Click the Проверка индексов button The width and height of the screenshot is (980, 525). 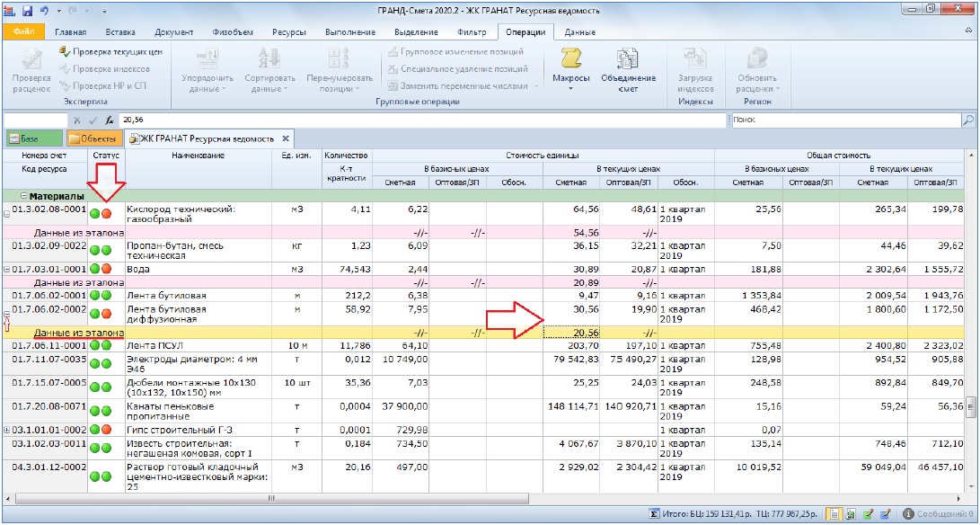coord(104,69)
